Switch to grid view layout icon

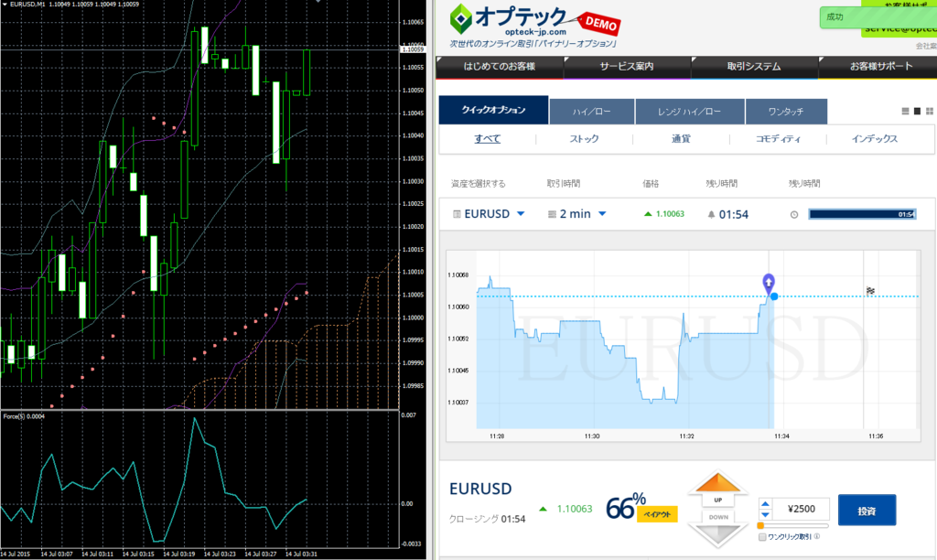(930, 111)
